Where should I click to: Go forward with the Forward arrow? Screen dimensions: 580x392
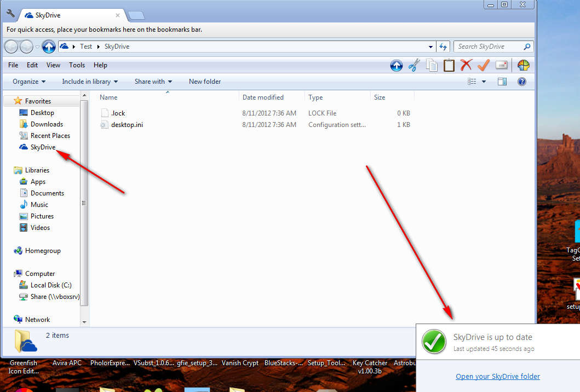coord(27,47)
